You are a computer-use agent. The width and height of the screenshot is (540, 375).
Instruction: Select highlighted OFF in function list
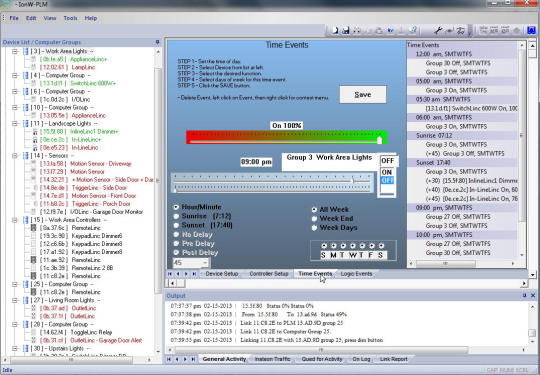point(387,180)
